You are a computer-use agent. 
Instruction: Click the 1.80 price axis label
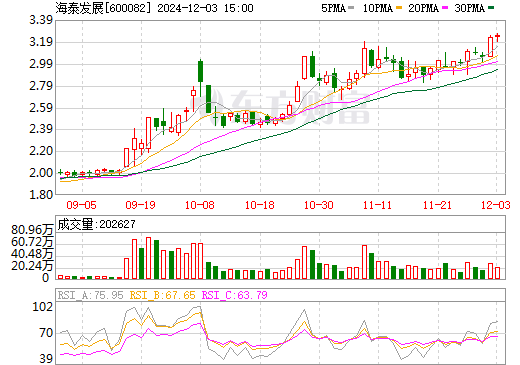click(41, 195)
